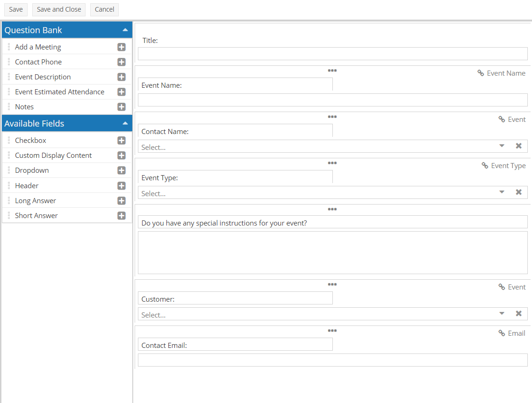The height and width of the screenshot is (403, 532).
Task: Add a Short Answer field
Action: pyautogui.click(x=122, y=216)
